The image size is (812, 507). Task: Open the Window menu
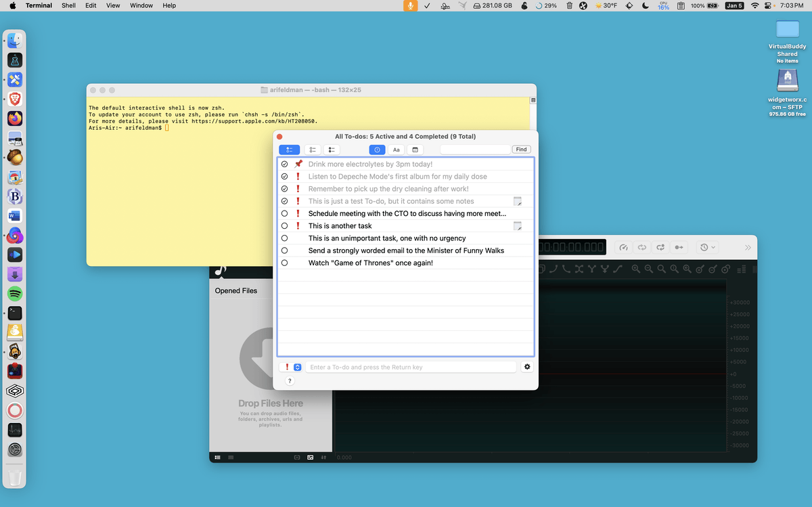coord(141,5)
